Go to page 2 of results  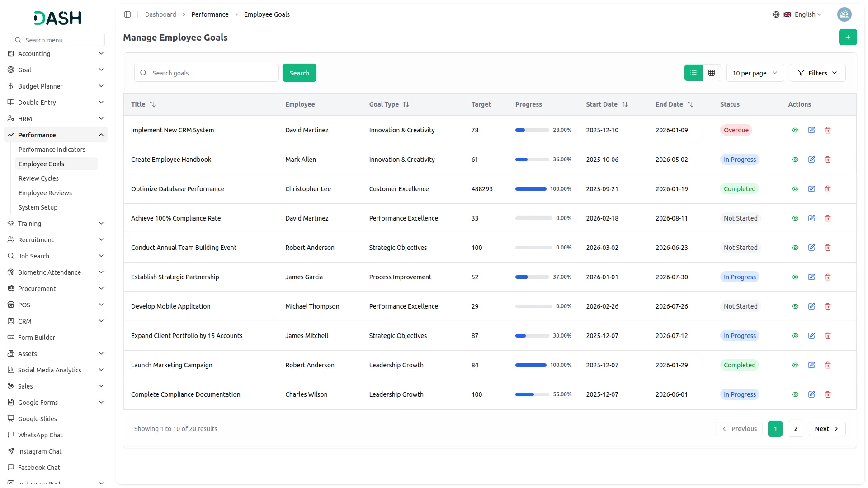coord(795,429)
